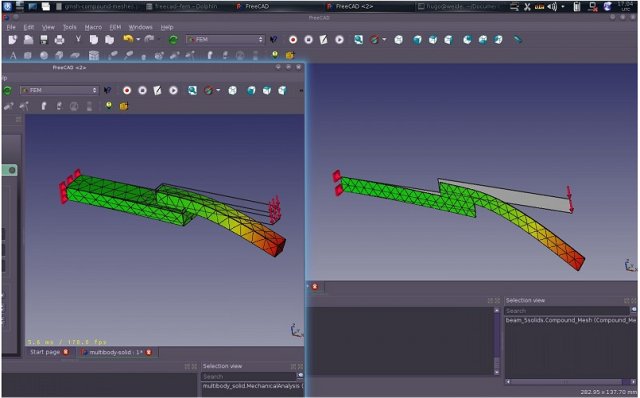Open the Macro menu
Screen dimensions: 640x398
pos(93,27)
